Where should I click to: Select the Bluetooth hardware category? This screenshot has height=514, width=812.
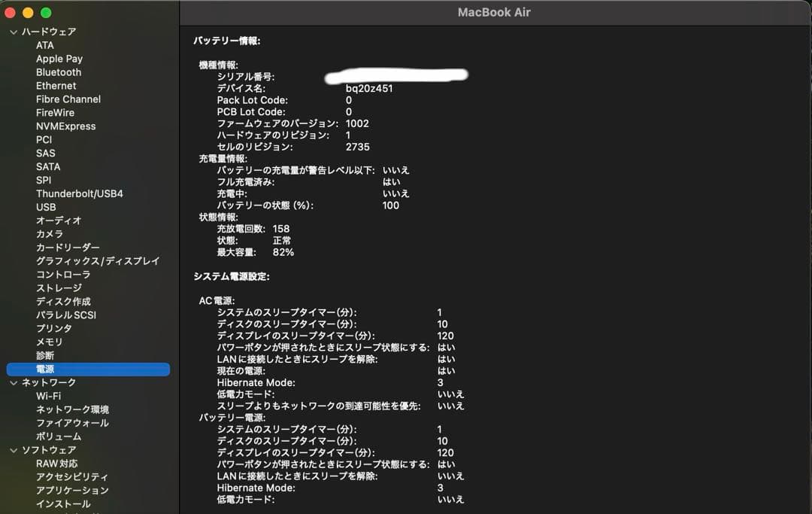[x=58, y=72]
